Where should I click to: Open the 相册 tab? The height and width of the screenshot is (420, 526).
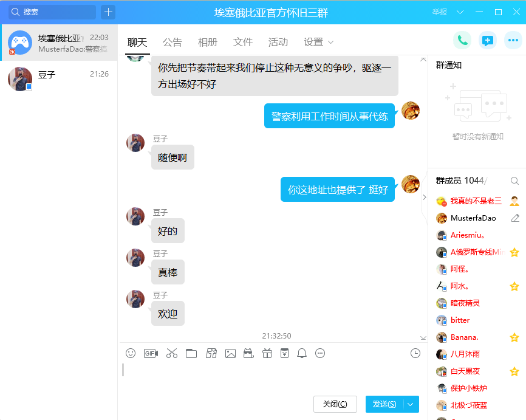(208, 43)
